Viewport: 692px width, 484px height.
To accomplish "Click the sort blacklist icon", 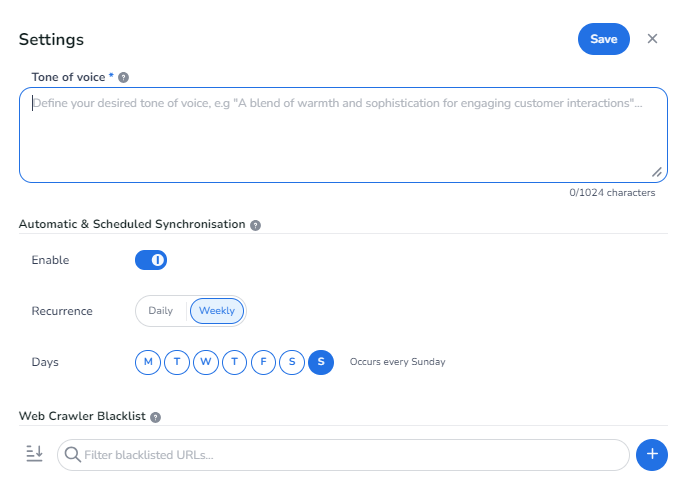I will tap(34, 454).
